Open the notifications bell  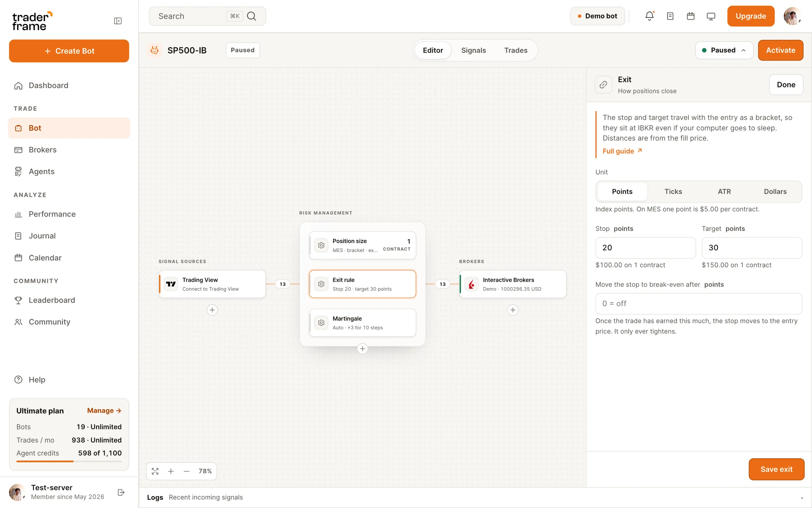pos(649,16)
